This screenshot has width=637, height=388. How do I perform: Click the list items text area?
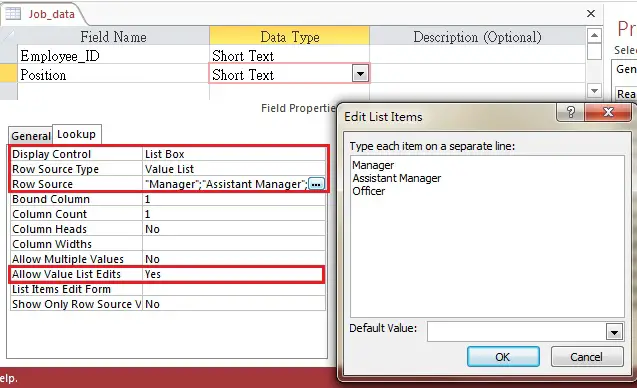tap(487, 236)
